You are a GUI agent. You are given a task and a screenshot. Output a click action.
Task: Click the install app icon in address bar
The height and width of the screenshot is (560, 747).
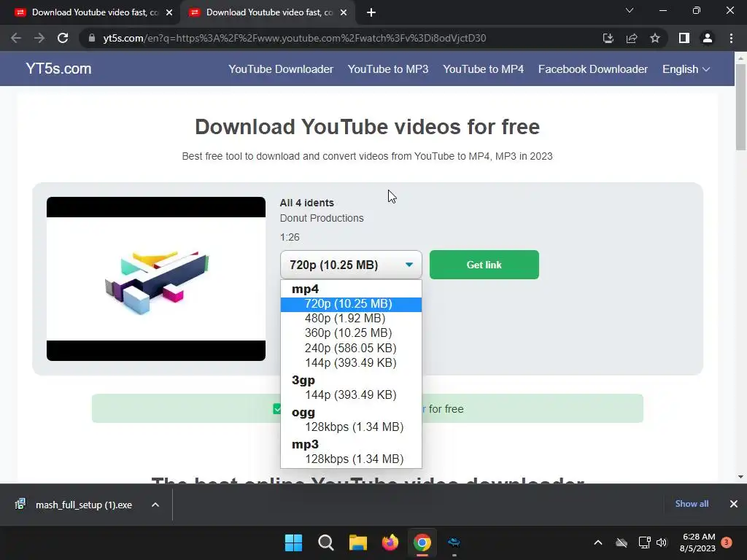[608, 38]
